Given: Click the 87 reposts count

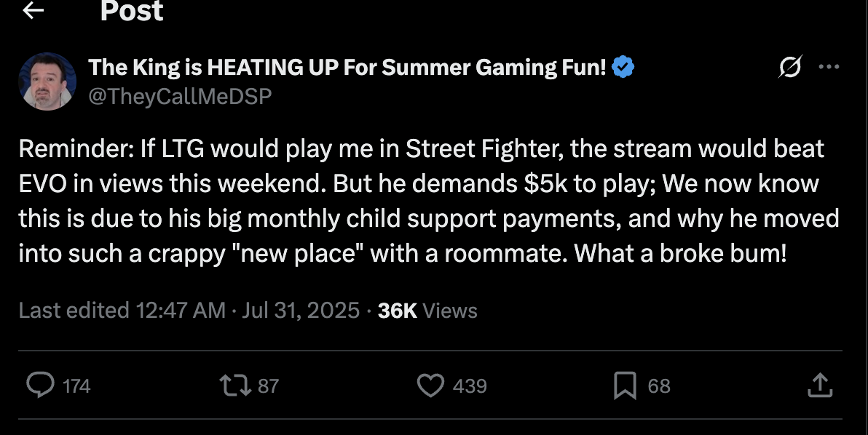Looking at the screenshot, I should (268, 386).
